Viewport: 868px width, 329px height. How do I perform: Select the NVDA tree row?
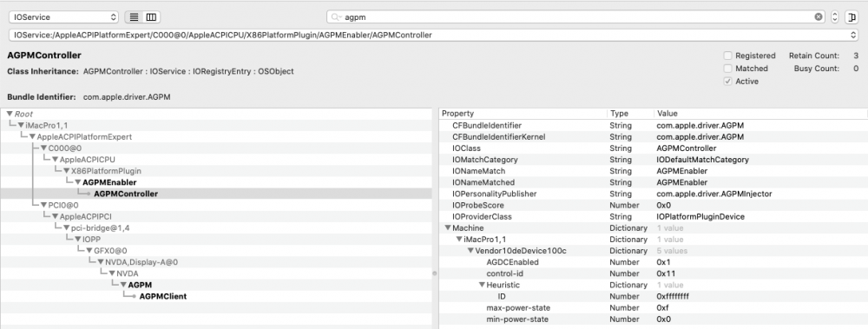[216, 273]
